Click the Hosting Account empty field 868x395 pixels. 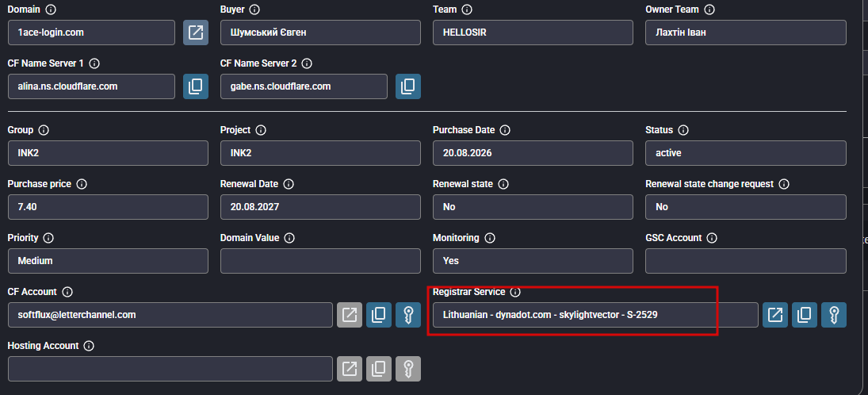(170, 368)
